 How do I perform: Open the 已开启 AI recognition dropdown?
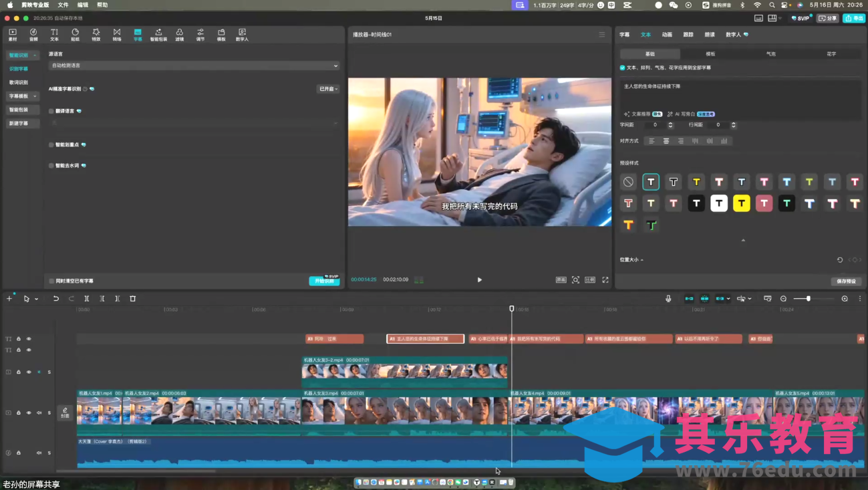coord(328,89)
